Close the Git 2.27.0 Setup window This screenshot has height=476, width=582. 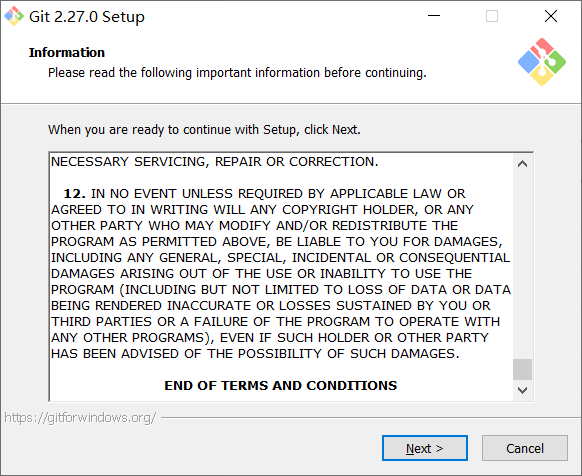(550, 16)
